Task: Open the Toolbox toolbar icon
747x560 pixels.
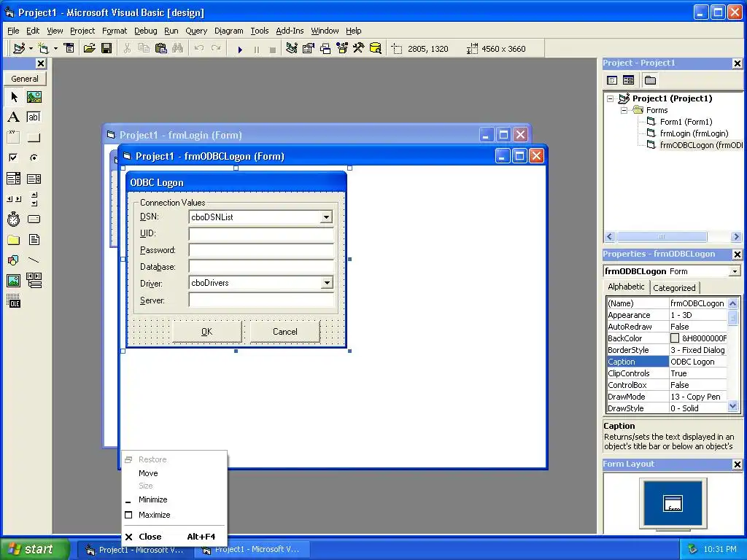Action: tap(358, 48)
